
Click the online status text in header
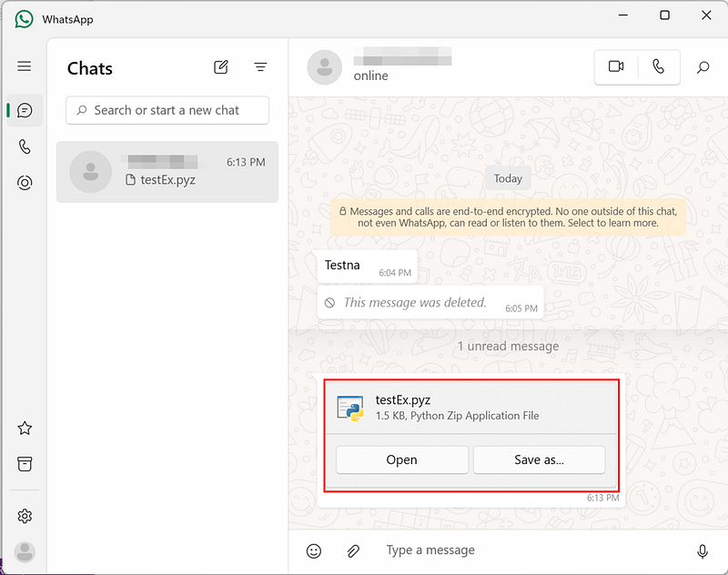pos(370,76)
